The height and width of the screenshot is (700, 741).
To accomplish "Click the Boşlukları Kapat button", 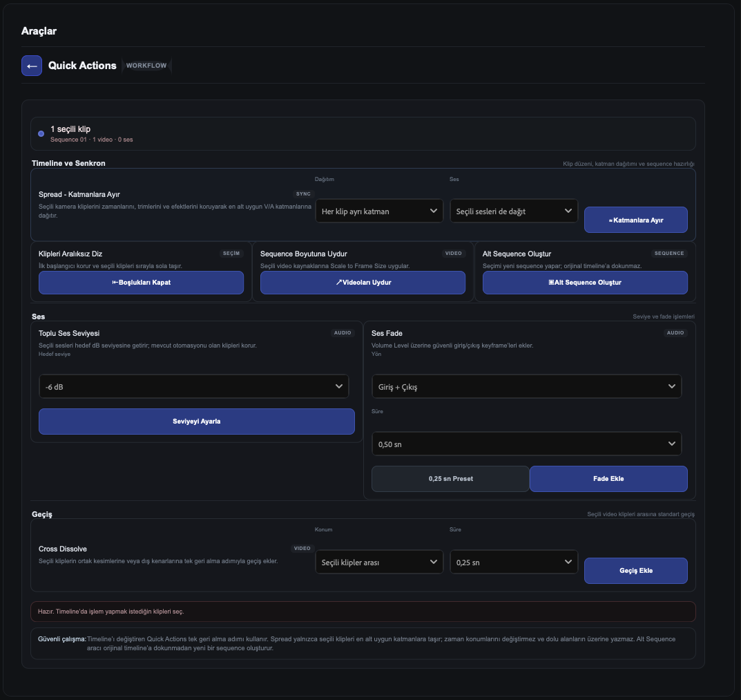I will click(x=142, y=283).
